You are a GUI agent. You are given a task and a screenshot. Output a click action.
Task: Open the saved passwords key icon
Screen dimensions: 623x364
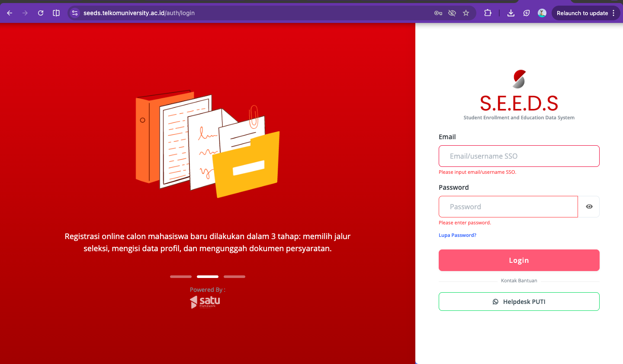point(438,13)
